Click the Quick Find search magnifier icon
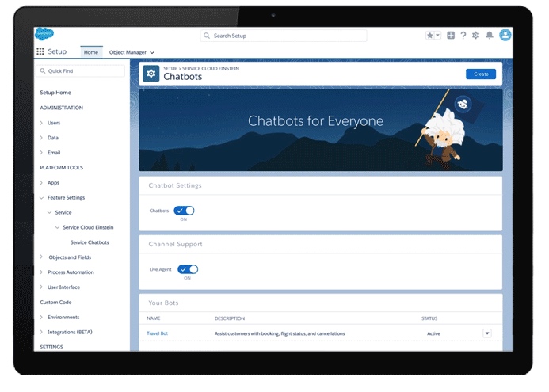 (x=43, y=71)
